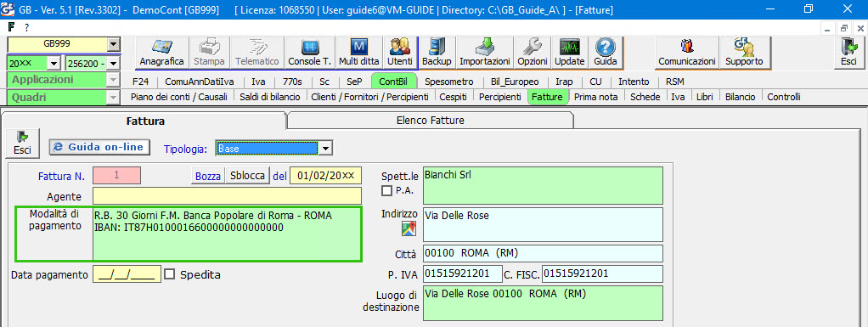This screenshot has width=868, height=327.
Task: Open the Bilancio tab
Action: [x=740, y=97]
